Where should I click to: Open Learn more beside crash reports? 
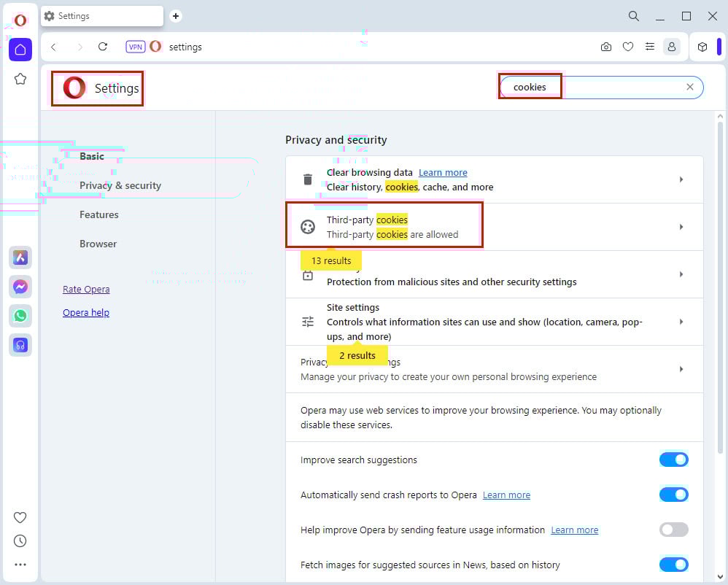(x=506, y=495)
